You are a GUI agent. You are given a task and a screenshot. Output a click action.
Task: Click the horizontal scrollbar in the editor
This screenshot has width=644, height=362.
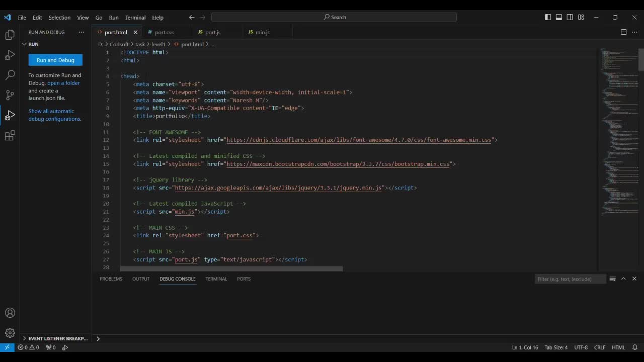pyautogui.click(x=231, y=268)
